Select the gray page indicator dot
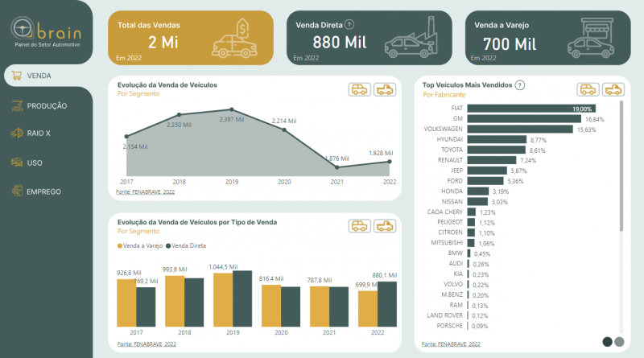Screen dimensions: 644x358 [x=619, y=342]
